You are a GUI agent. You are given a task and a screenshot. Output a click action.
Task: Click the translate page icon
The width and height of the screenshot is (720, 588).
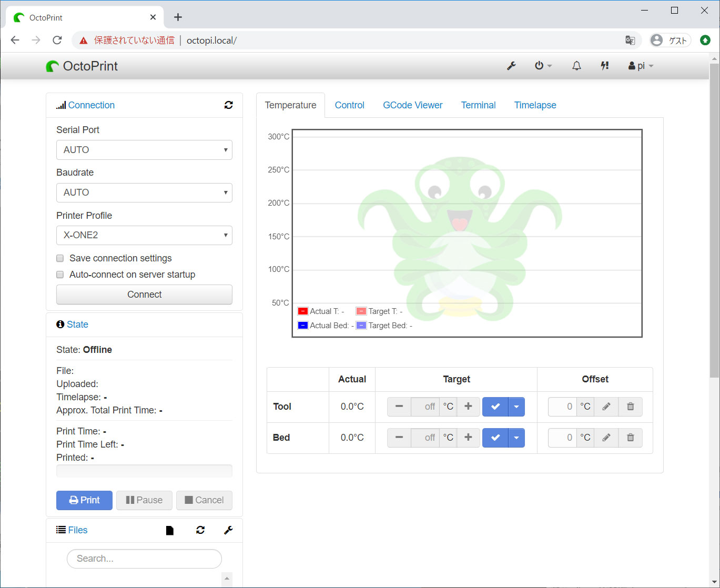(x=630, y=40)
